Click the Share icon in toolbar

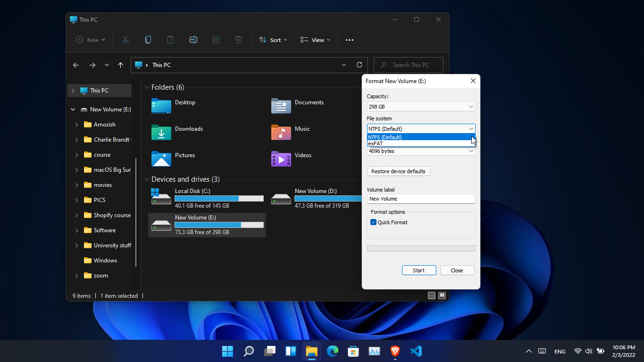click(x=216, y=40)
